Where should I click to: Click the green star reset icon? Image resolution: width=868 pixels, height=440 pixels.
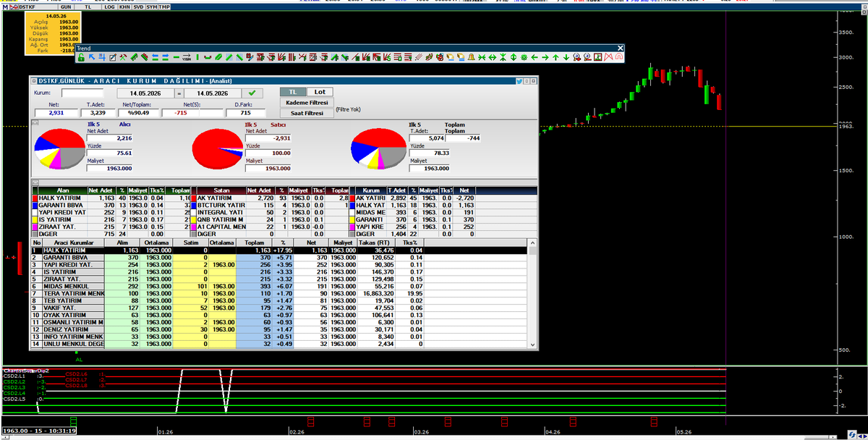coord(524,57)
